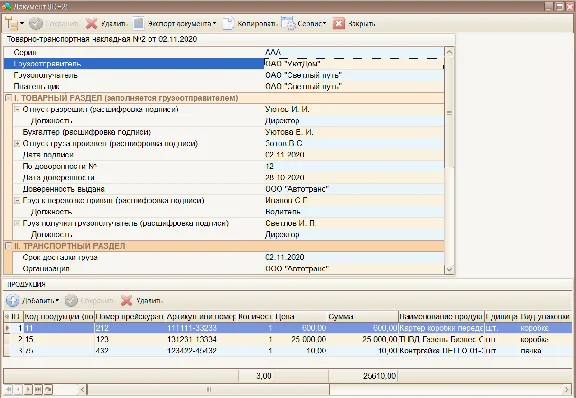The image size is (576, 398).
Task: Delete the document with the red X Удалить
Action: pyautogui.click(x=107, y=24)
